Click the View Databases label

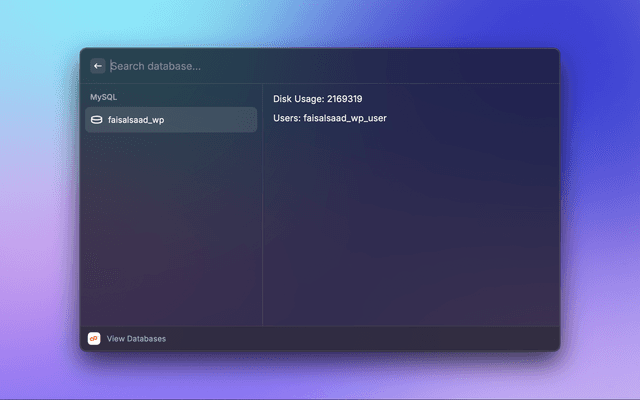[136, 339]
